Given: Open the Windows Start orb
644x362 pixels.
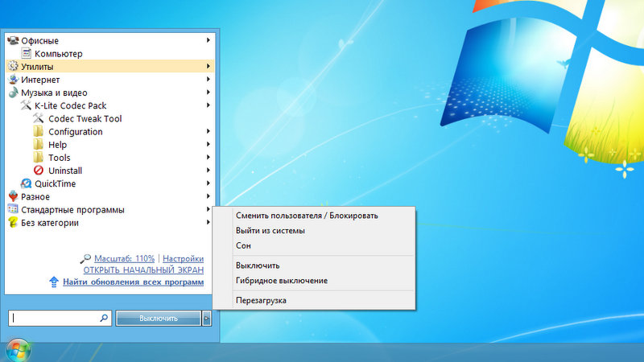Looking at the screenshot, I should pos(17,351).
